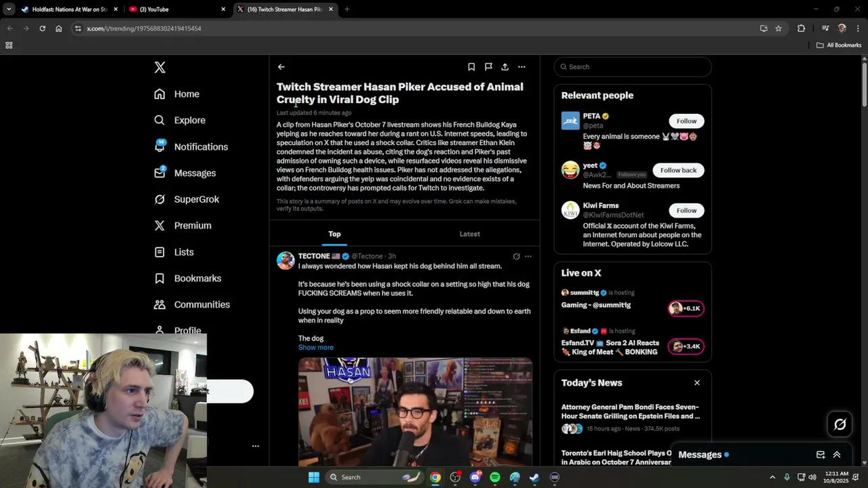
Task: Switch to the Holdfast: Nations At War tab
Action: coord(70,9)
